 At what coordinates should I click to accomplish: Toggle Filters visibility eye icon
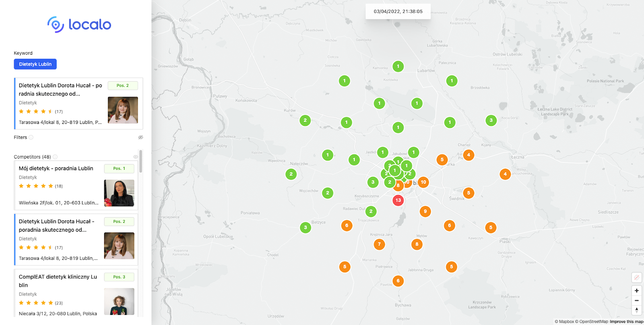point(140,137)
